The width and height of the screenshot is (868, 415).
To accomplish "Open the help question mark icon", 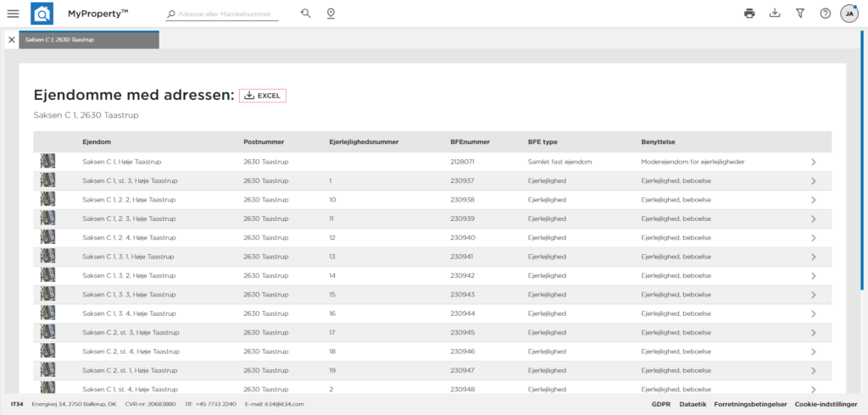I will [826, 14].
